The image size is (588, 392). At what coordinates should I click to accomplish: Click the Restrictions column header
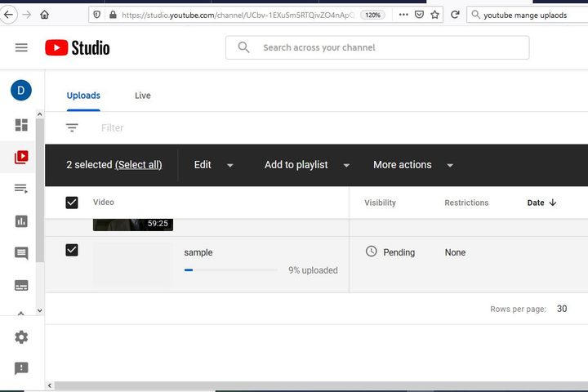pyautogui.click(x=466, y=203)
